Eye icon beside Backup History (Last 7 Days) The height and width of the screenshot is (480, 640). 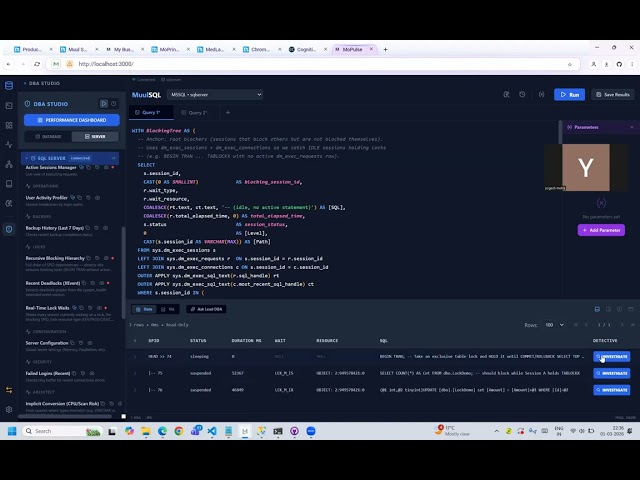coord(105,228)
